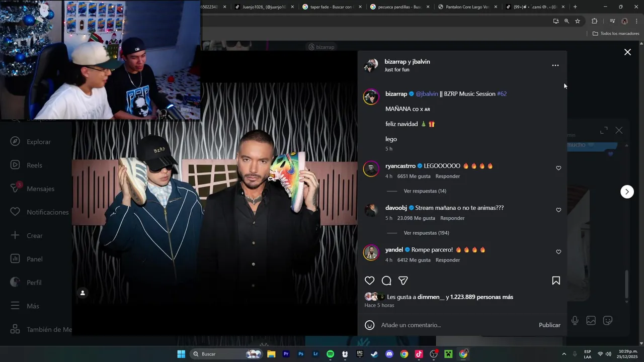Open Panel in Instagram sidebar
This screenshot has width=644, height=362.
point(27,259)
